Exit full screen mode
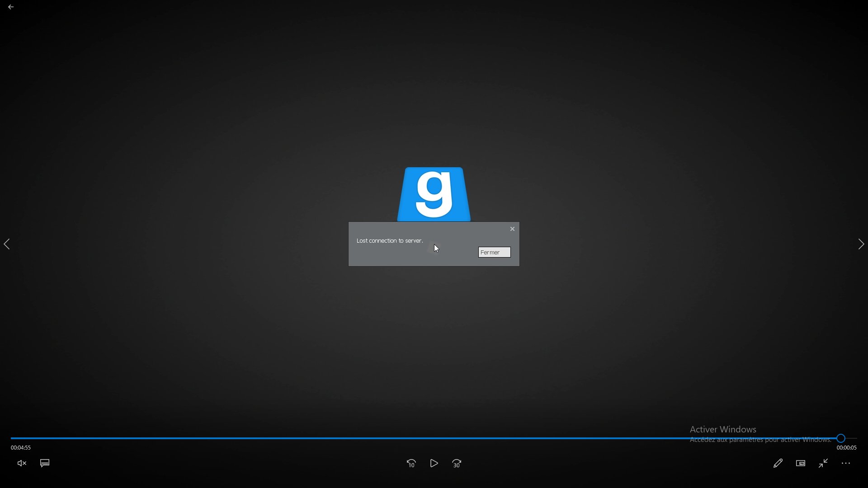 pyautogui.click(x=824, y=464)
